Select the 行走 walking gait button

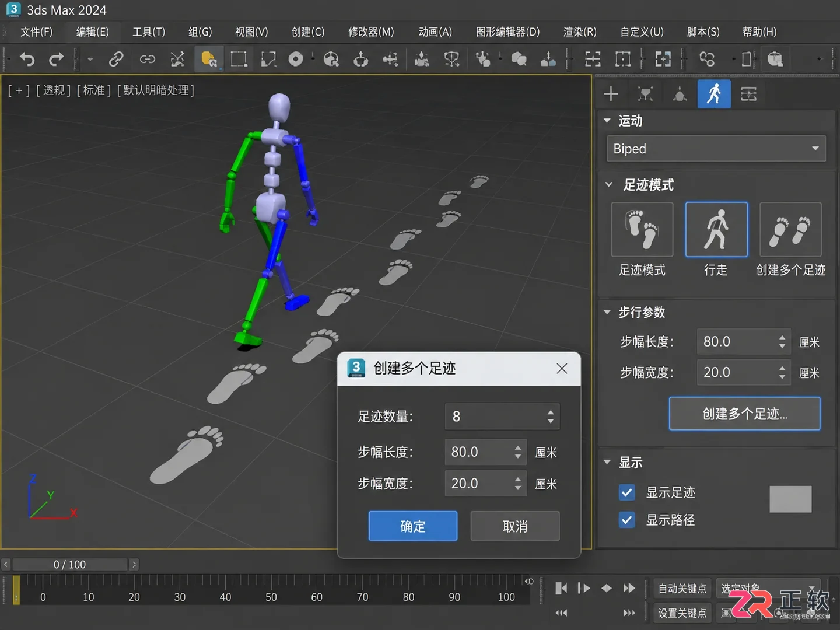click(716, 230)
